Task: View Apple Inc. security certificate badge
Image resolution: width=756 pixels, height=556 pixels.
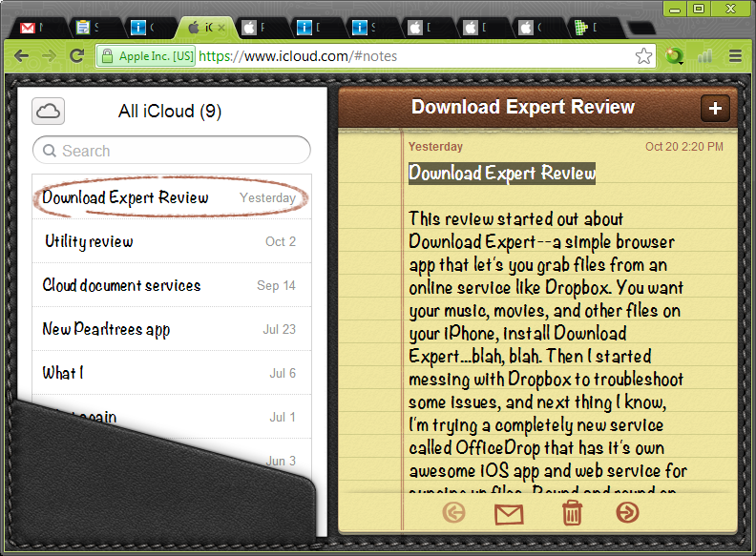Action: 147,56
